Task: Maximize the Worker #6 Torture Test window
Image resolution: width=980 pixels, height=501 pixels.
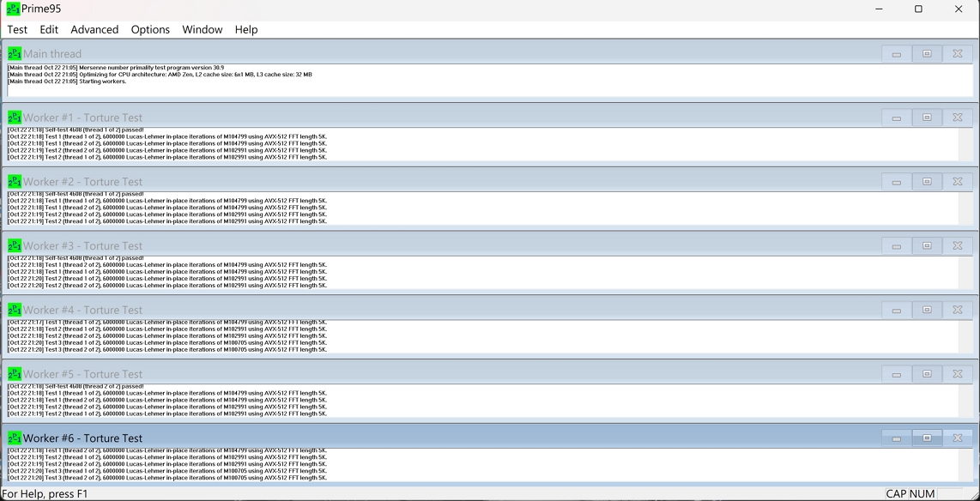Action: coord(927,438)
